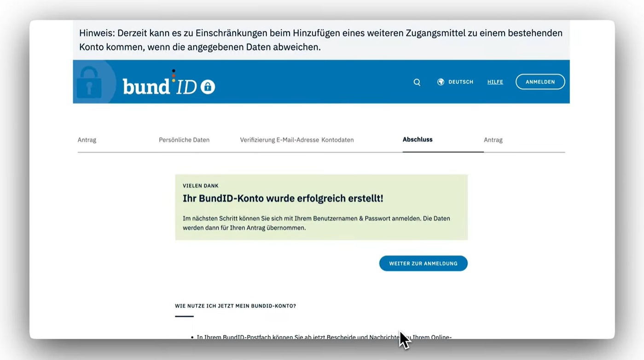Select the Persönliche Daten step
The image size is (644, 360).
pos(184,140)
